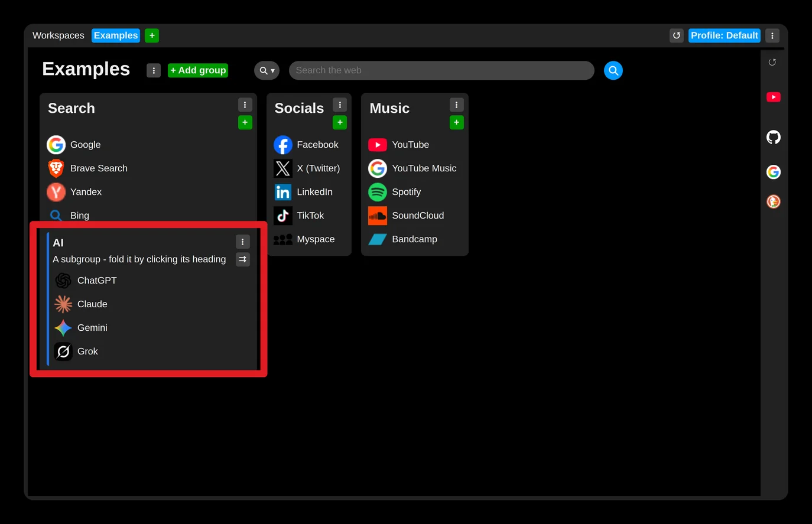Click the blue search submit button
Viewport: 812px width, 524px height.
click(x=613, y=70)
